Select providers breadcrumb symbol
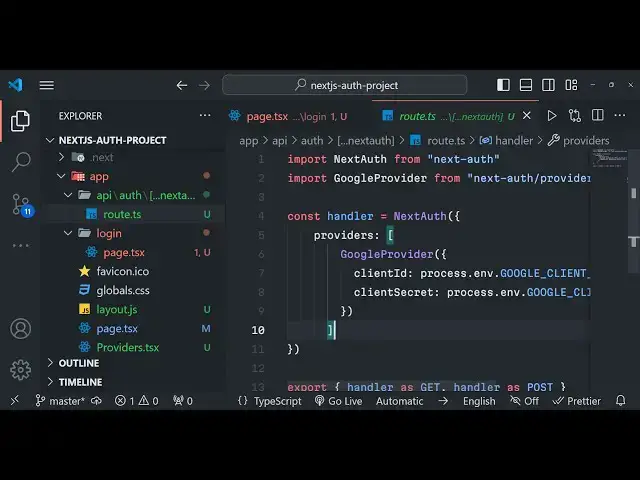This screenshot has height=480, width=640. [x=578, y=141]
